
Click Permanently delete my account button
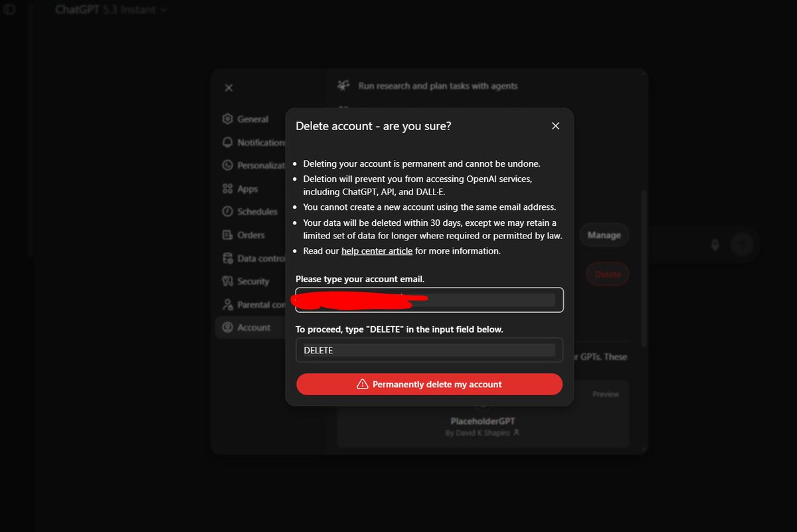pos(429,385)
